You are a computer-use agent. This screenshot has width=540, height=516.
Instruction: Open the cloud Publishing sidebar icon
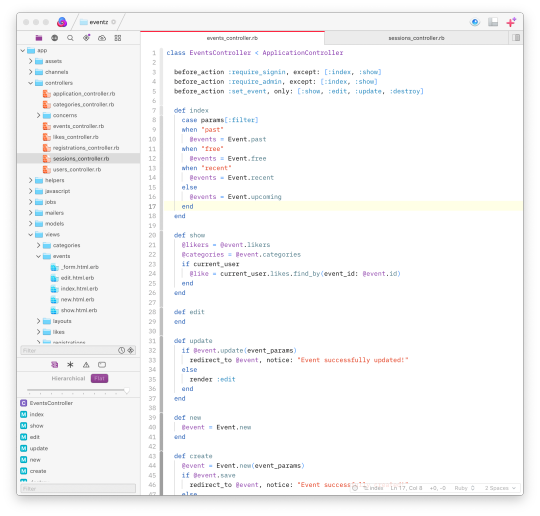[102, 38]
